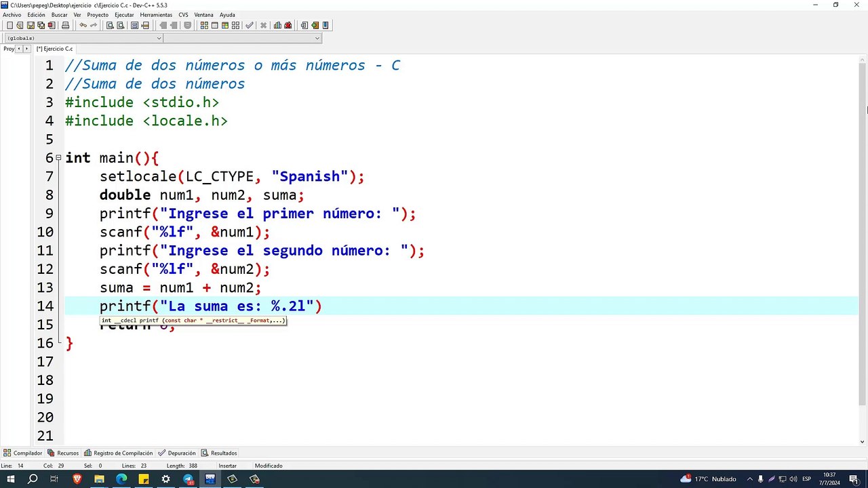Viewport: 868px width, 488px height.
Task: Click the "suma = num1 + num2;" line
Action: tap(180, 288)
